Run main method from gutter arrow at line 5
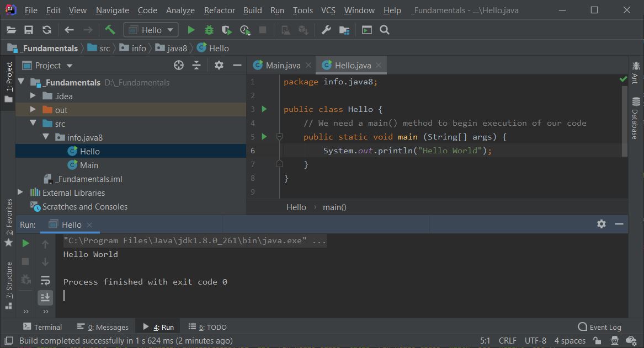Screen dimensions: 644x348 (x=264, y=137)
